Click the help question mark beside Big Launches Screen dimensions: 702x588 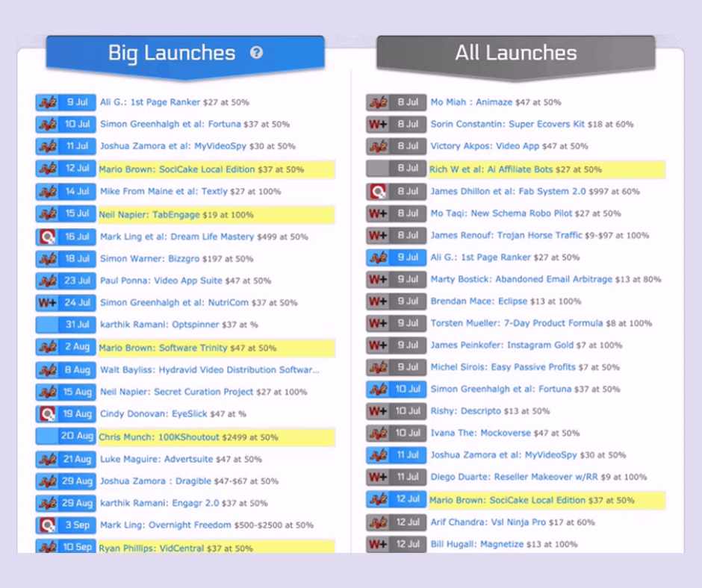(256, 53)
